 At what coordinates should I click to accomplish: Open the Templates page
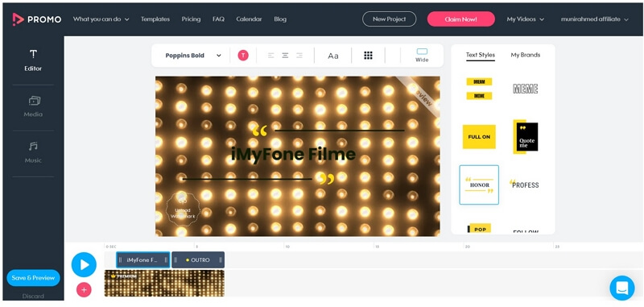pyautogui.click(x=155, y=19)
